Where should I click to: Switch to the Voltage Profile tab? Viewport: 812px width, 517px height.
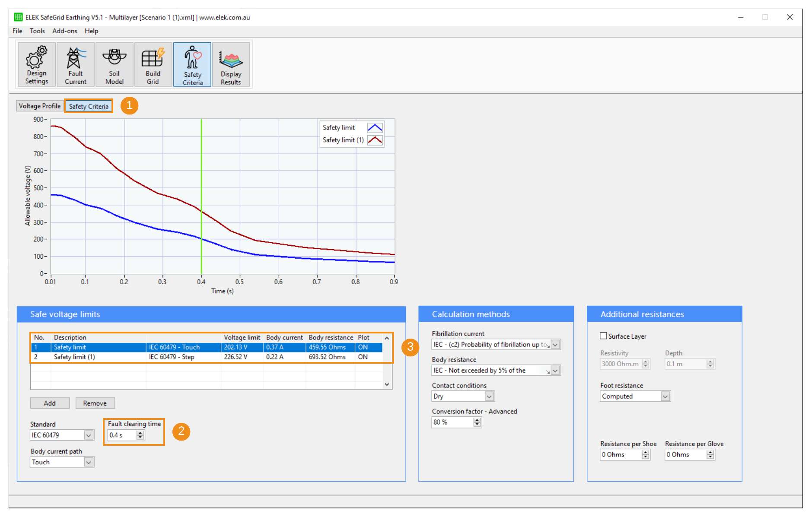pos(39,105)
